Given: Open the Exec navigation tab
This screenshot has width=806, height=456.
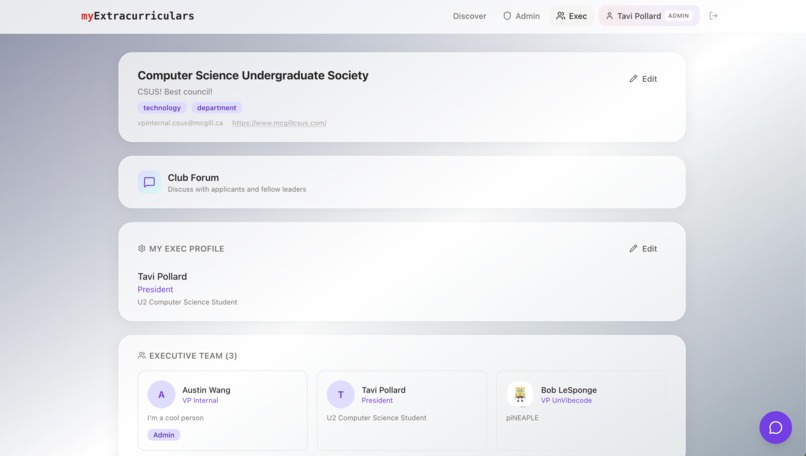Looking at the screenshot, I should pyautogui.click(x=571, y=16).
